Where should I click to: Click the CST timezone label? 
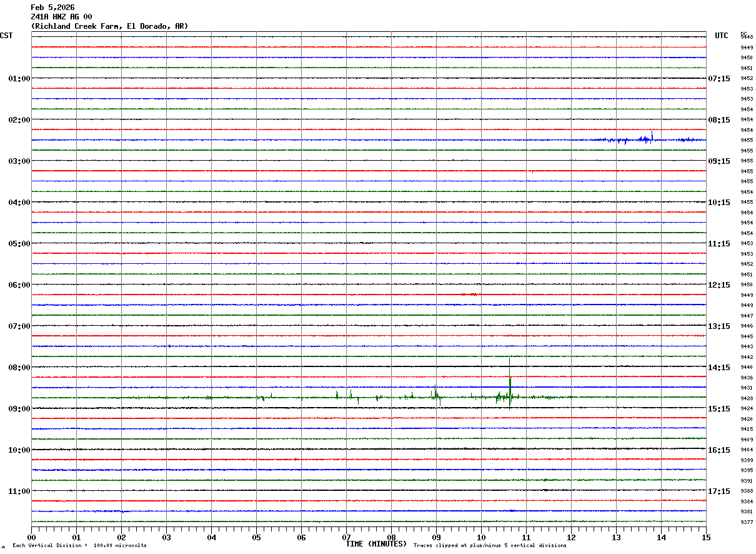pos(6,36)
